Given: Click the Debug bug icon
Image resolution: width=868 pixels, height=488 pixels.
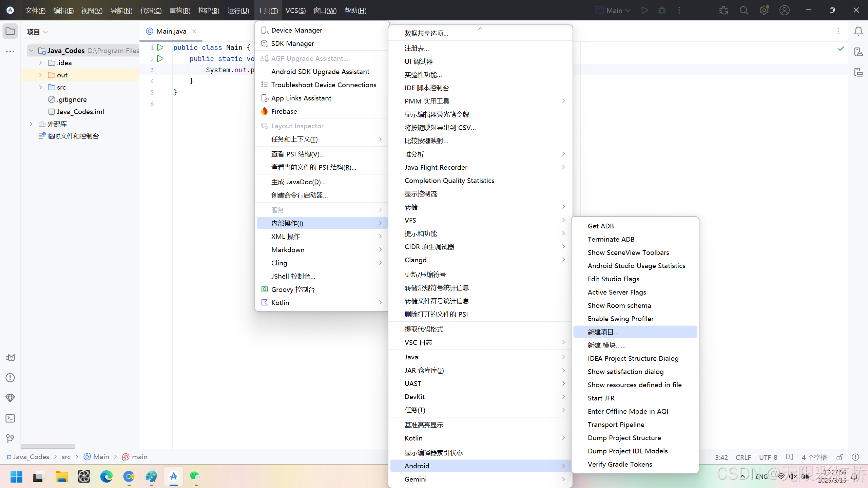Looking at the screenshot, I should click(662, 10).
